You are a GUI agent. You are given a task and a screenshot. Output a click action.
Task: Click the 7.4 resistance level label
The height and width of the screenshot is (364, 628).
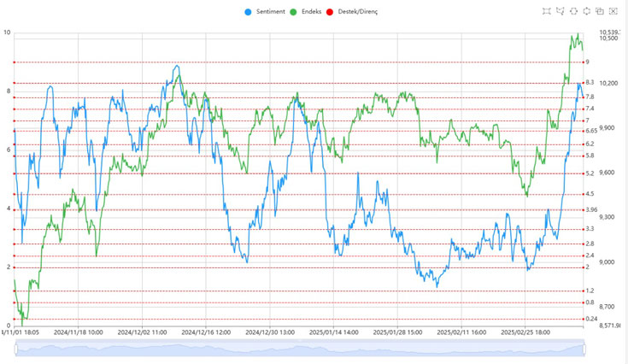pos(590,109)
